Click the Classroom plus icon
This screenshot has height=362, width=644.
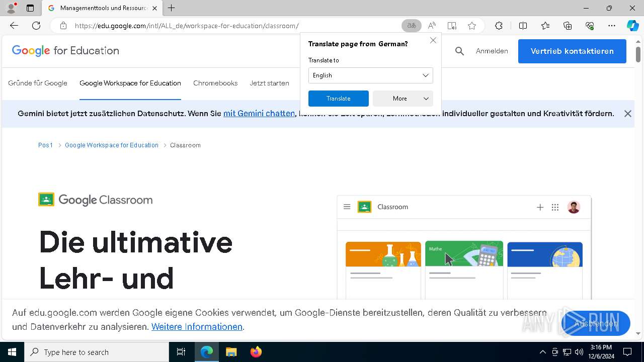coord(540,207)
